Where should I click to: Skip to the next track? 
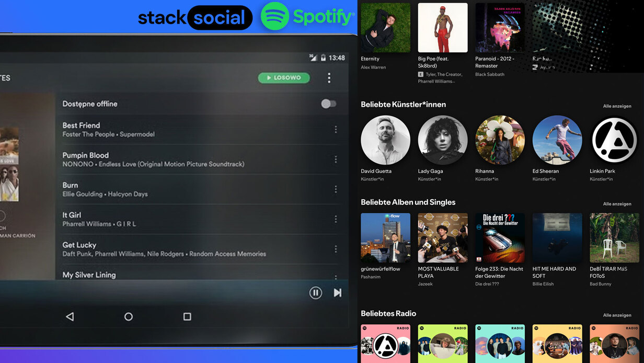(x=338, y=293)
